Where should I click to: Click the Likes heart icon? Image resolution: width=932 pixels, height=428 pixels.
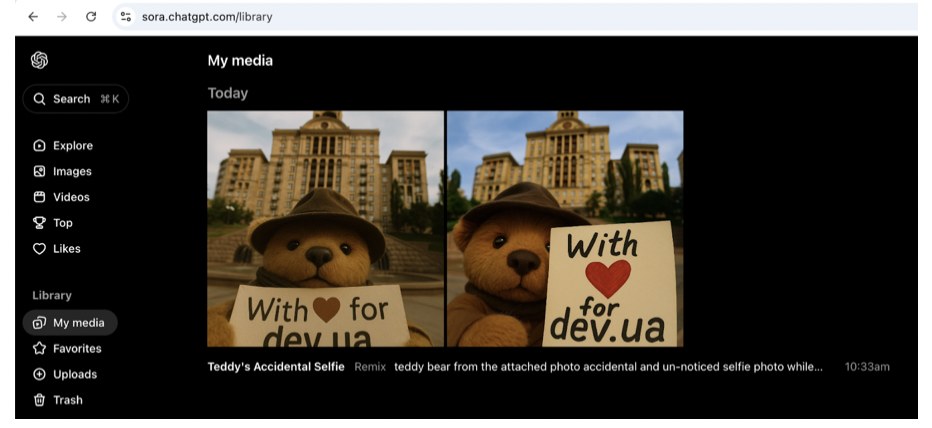(x=39, y=248)
